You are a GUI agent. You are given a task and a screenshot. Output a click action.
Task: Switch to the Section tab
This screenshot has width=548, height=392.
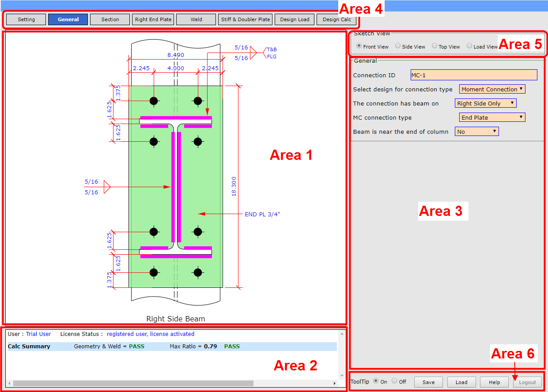[x=110, y=19]
